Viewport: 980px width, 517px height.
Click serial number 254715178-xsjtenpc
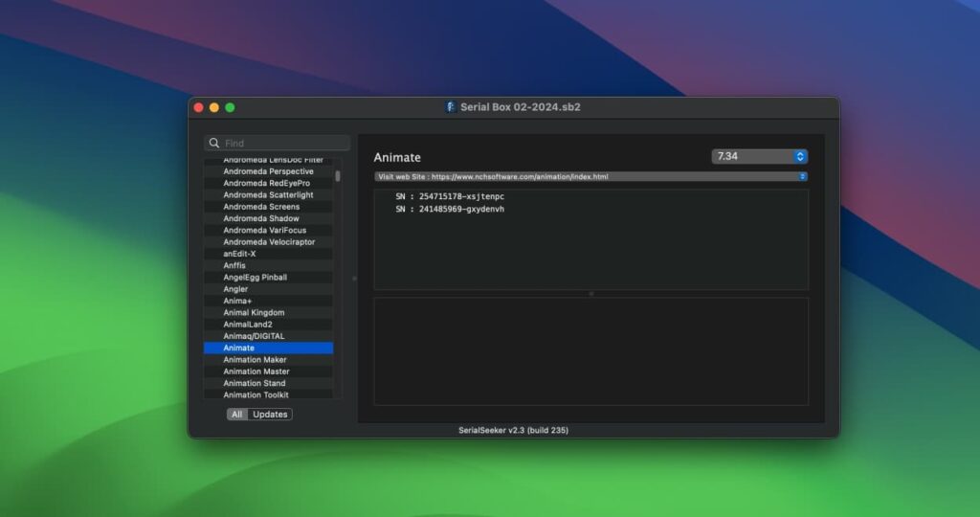(x=461, y=196)
